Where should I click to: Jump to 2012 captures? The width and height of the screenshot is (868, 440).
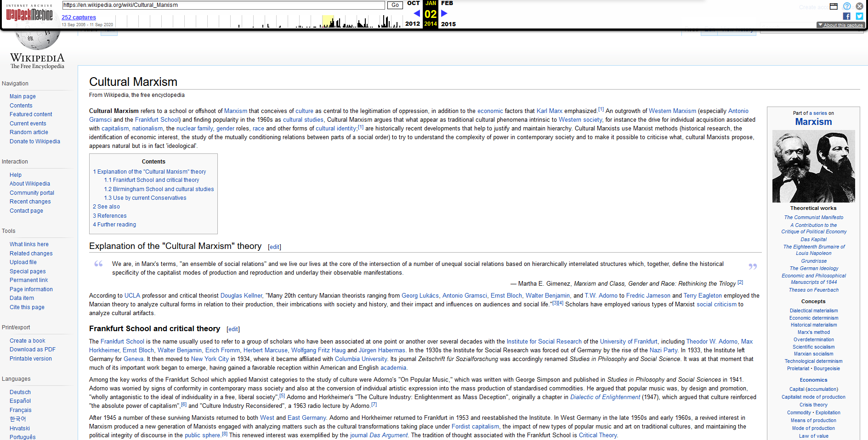413,24
